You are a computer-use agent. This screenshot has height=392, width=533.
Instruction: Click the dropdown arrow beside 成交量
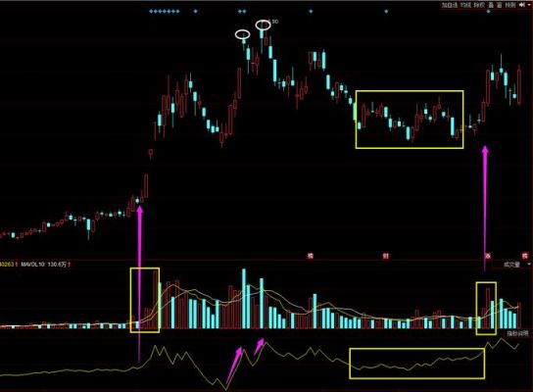[528, 265]
